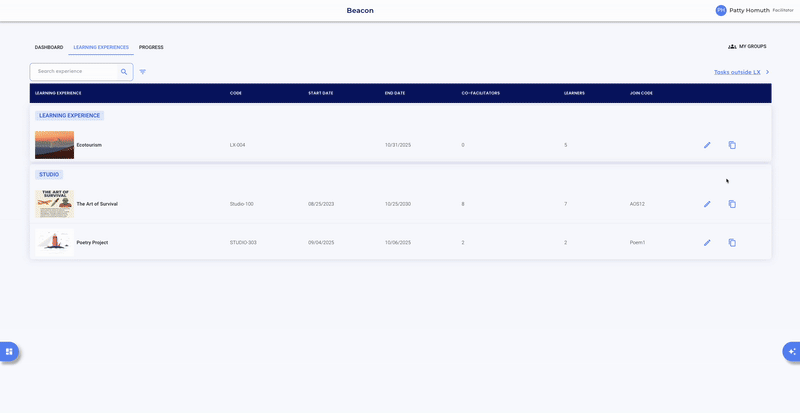This screenshot has width=800, height=413.
Task: Edit the Poetry Project studio
Action: 707,243
